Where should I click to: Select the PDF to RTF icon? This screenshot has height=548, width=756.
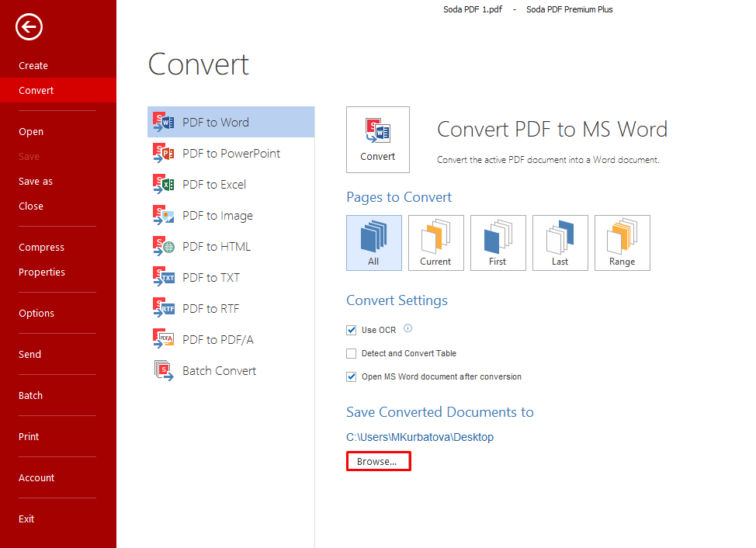[164, 308]
